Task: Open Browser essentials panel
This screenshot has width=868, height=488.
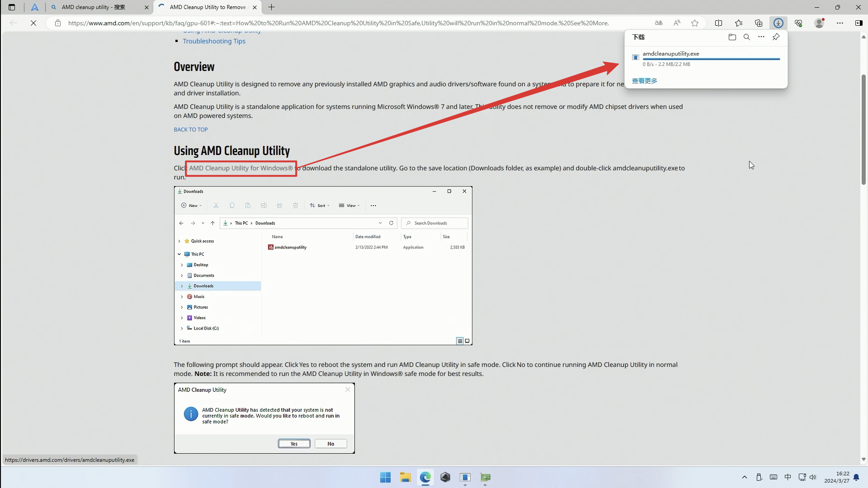Action: [798, 23]
